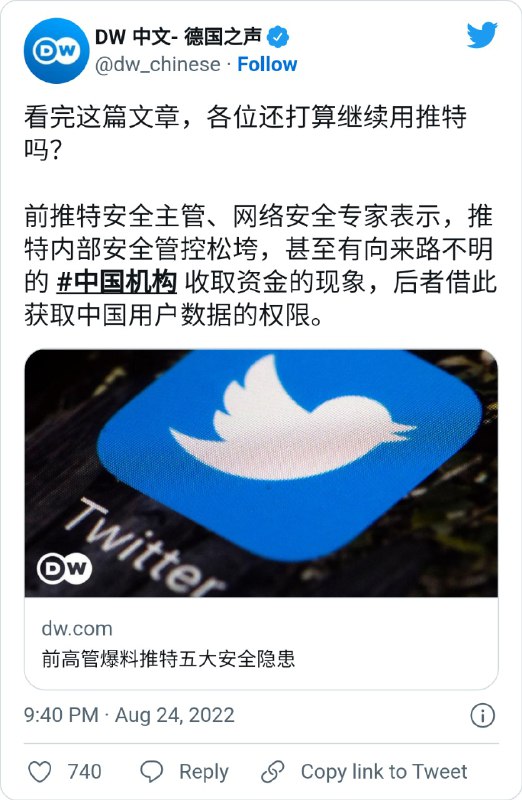
Task: Open the headline 前高管爆料推特五大安全隐患
Action: click(x=168, y=659)
